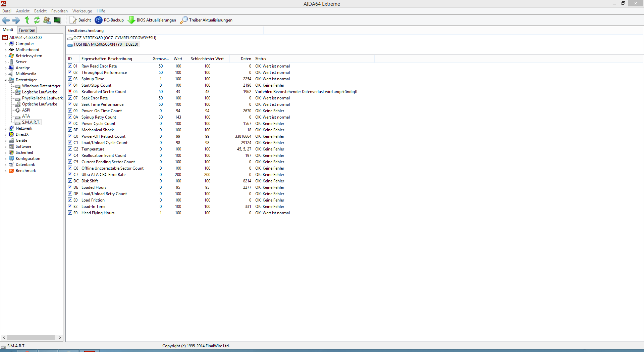The image size is (644, 352).
Task: Click the sidebar scroll right arrow
Action: (60, 338)
